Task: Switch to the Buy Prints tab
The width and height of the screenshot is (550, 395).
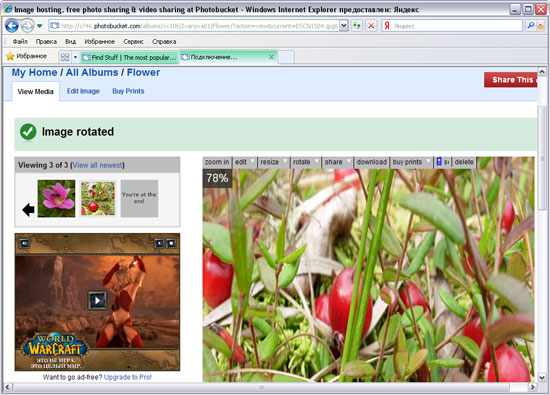Action: click(x=128, y=91)
